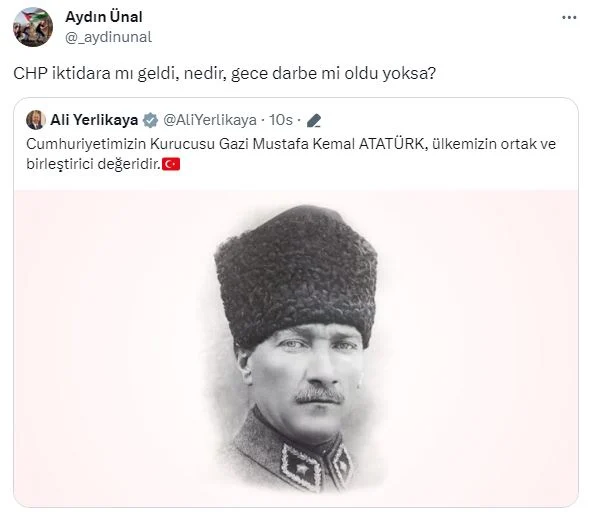Click the fur hat in the portrait
The width and height of the screenshot is (592, 514).
pos(296,276)
